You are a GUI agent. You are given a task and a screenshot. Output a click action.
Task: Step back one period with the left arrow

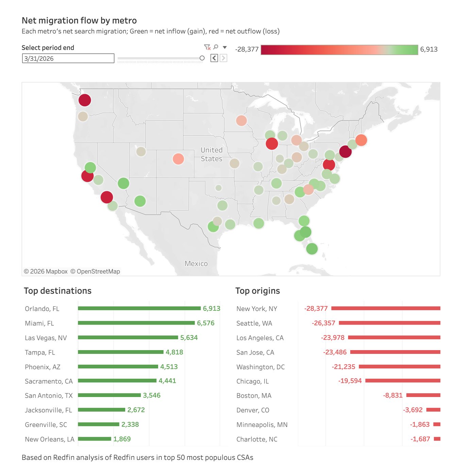tap(214, 58)
